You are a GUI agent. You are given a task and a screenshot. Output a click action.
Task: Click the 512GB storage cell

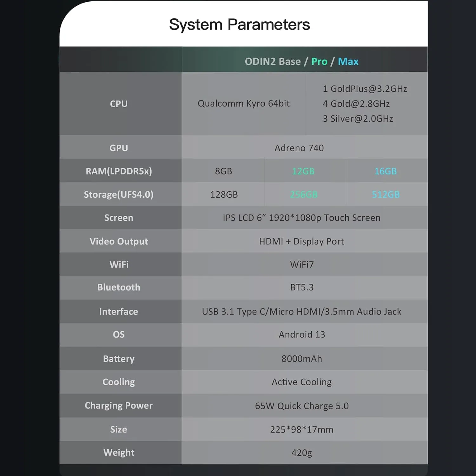(386, 195)
